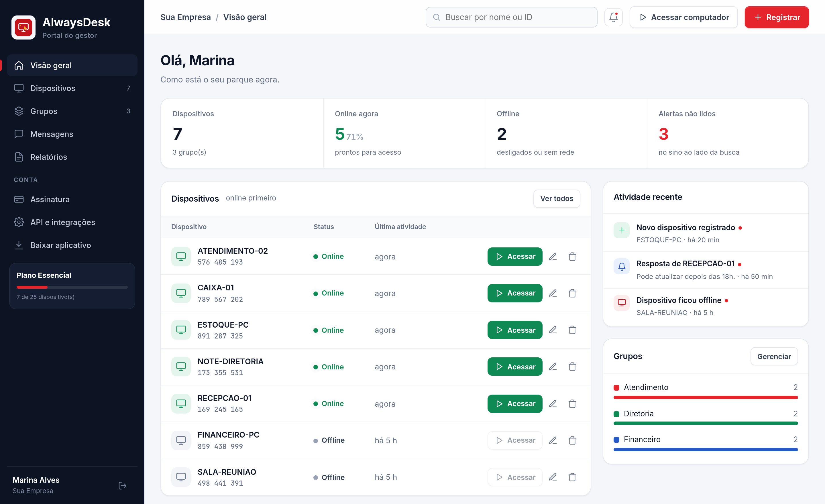Click the notification bell icon
The image size is (825, 504).
click(613, 17)
